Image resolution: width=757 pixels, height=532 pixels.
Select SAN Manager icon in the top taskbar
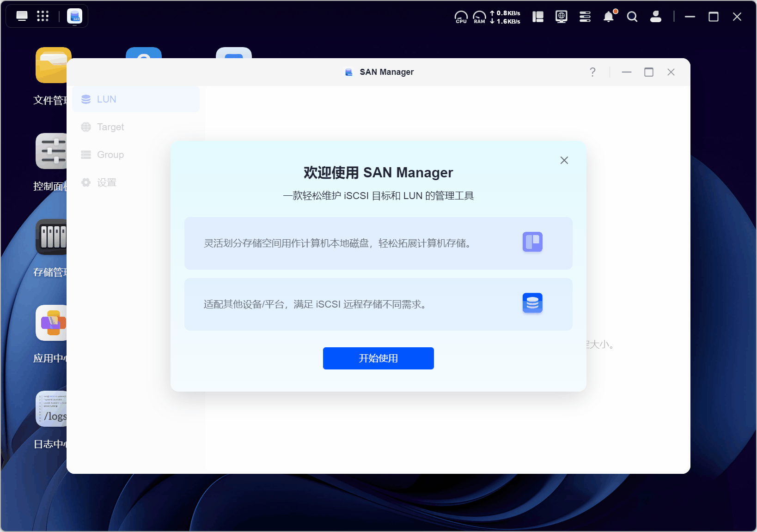click(74, 16)
